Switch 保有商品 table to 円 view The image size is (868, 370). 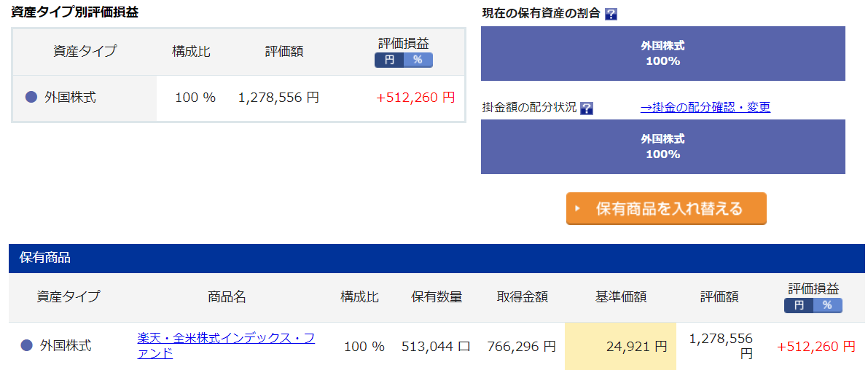coord(799,305)
